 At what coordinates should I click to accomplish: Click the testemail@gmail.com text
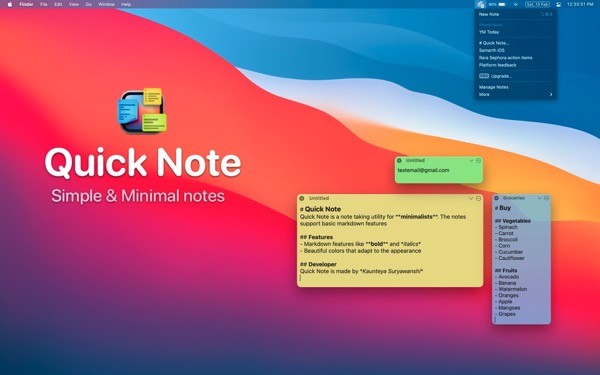point(423,170)
